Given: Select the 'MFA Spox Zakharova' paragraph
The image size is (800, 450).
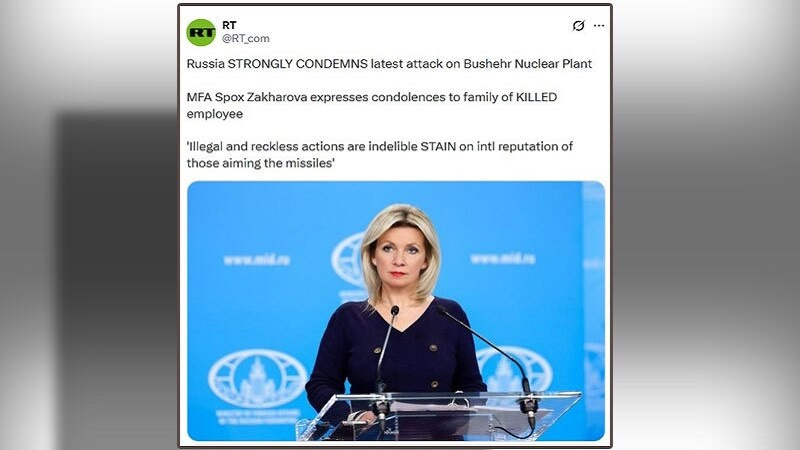Looking at the screenshot, I should 371,105.
